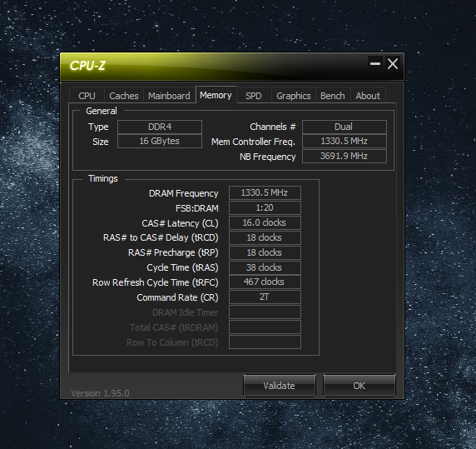Click the empty Row To Column field
The width and height of the screenshot is (476, 449).
(265, 342)
